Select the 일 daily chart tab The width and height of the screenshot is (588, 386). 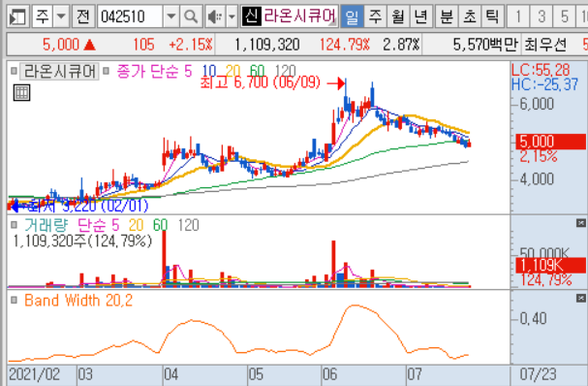tap(352, 16)
